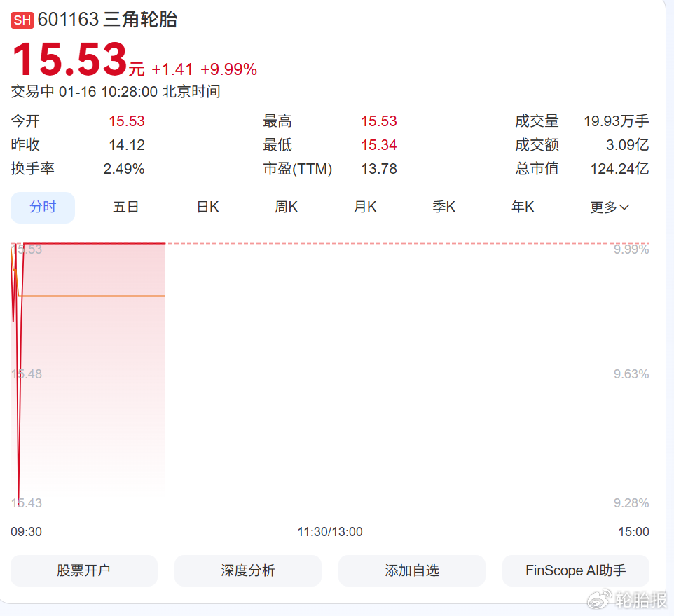Click the 换手率 value 2.49%
The image size is (674, 616).
click(124, 169)
